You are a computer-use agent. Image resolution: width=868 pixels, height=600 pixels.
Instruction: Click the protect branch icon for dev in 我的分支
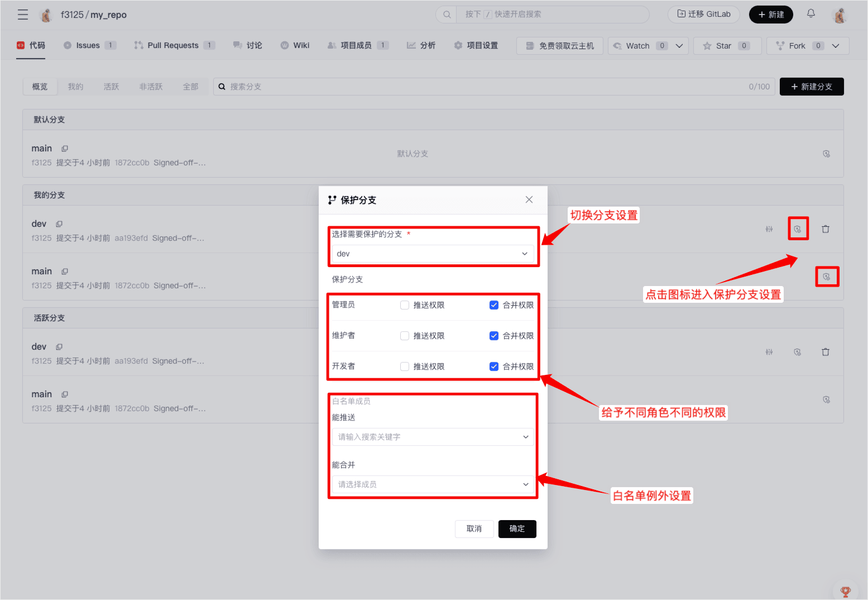(x=798, y=229)
